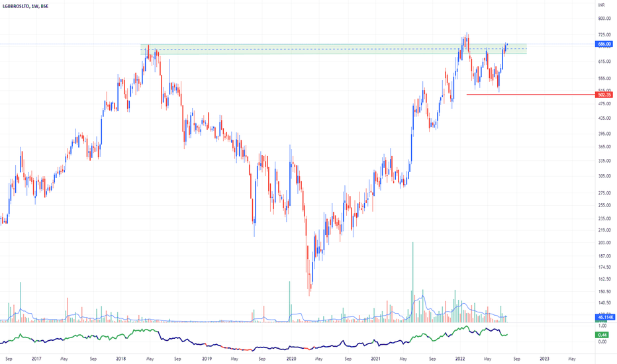This screenshot has height=364, width=617.
Task: Click the 2023 label on time axis
Action: (x=545, y=359)
